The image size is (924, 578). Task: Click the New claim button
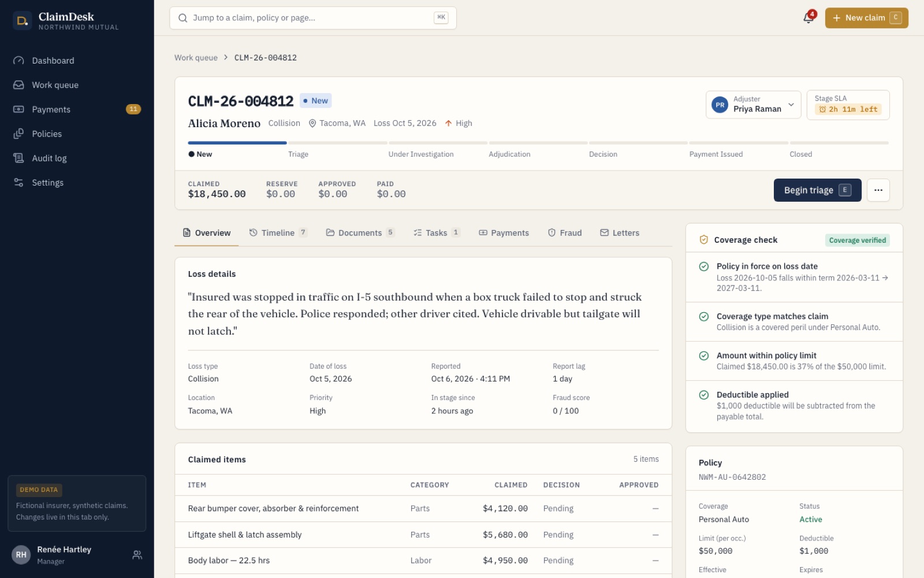[x=866, y=18]
